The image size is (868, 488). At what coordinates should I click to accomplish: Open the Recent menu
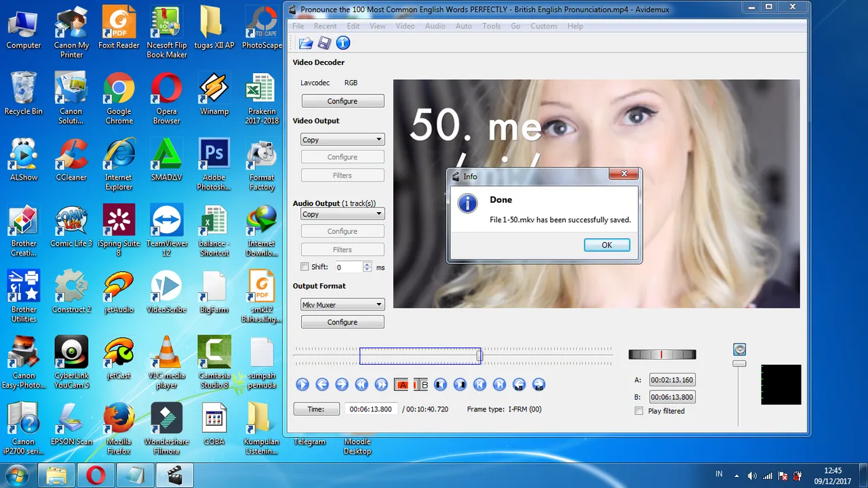pos(325,26)
